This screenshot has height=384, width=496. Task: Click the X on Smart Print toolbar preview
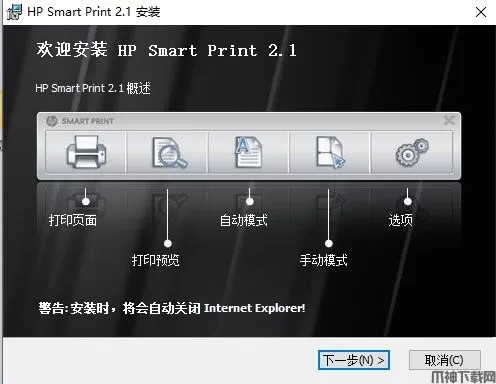coord(449,120)
